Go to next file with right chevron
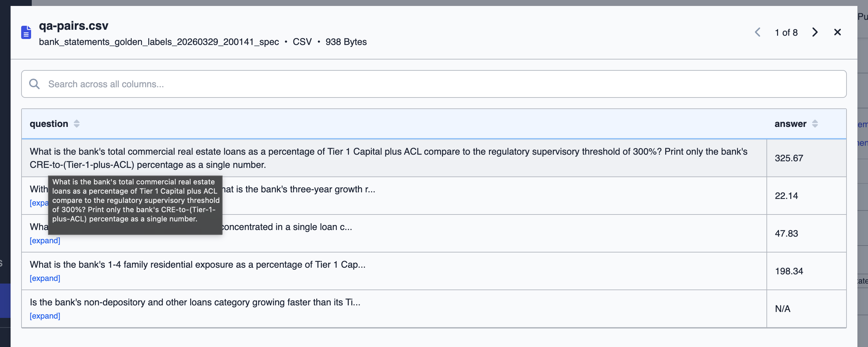Image resolution: width=868 pixels, height=347 pixels. click(815, 32)
